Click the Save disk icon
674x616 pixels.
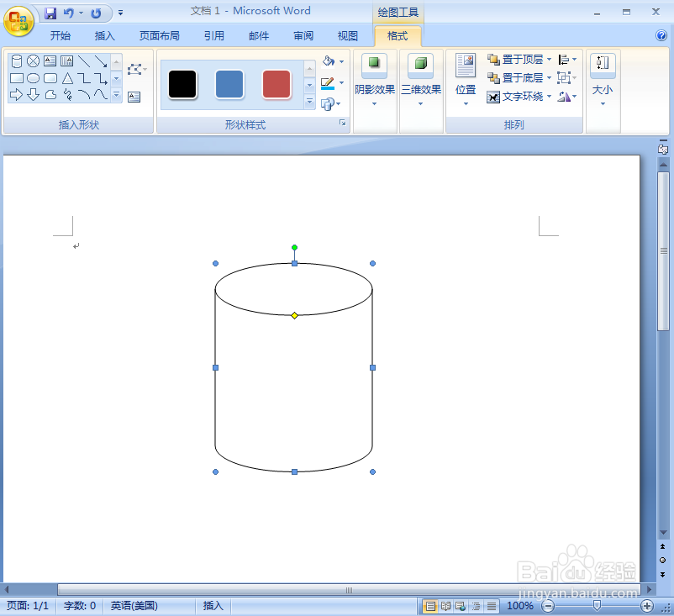[50, 13]
